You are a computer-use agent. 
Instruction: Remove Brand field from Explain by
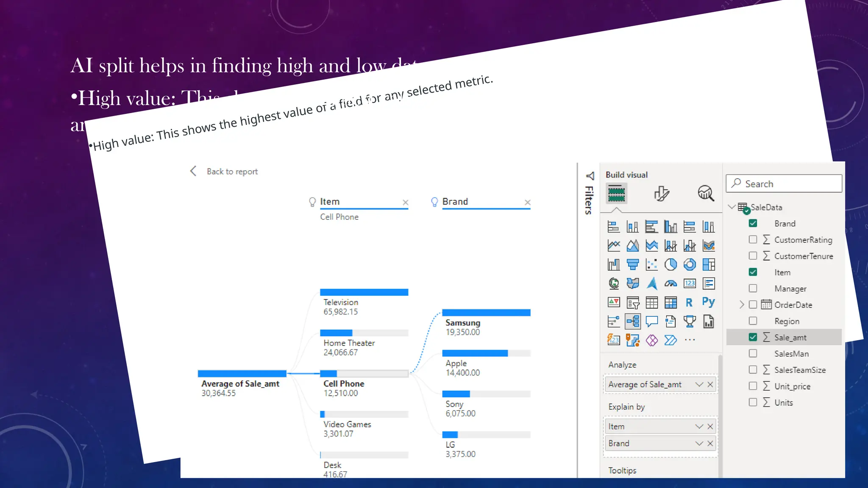(710, 443)
